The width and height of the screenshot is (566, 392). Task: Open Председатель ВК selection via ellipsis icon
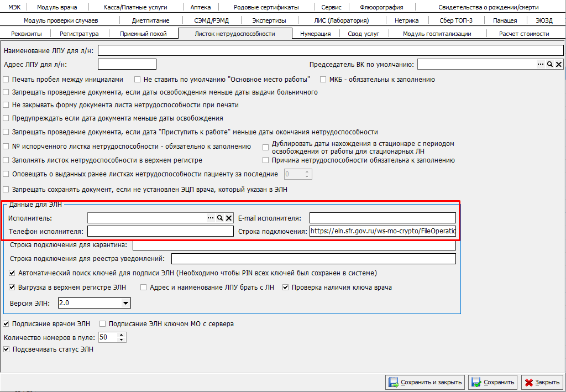pyautogui.click(x=541, y=65)
